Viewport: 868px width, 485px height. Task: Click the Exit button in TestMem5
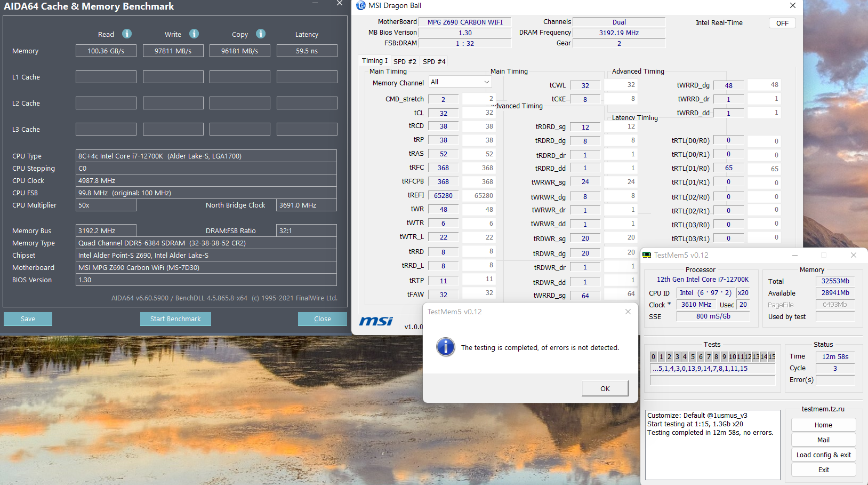[x=823, y=470]
